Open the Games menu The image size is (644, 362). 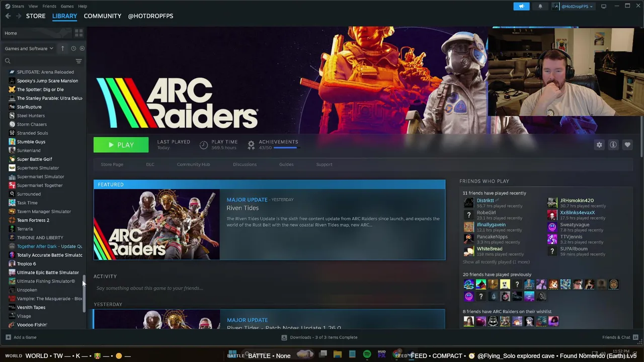click(67, 6)
